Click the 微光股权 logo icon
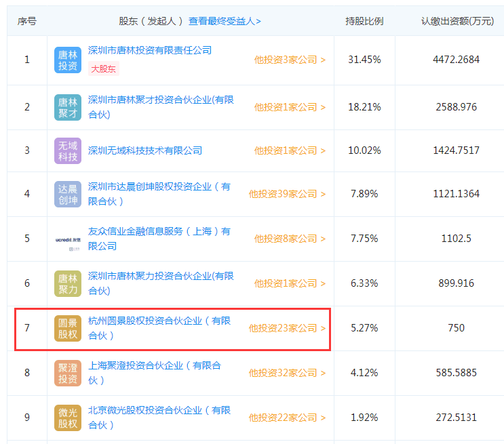 coord(67,418)
